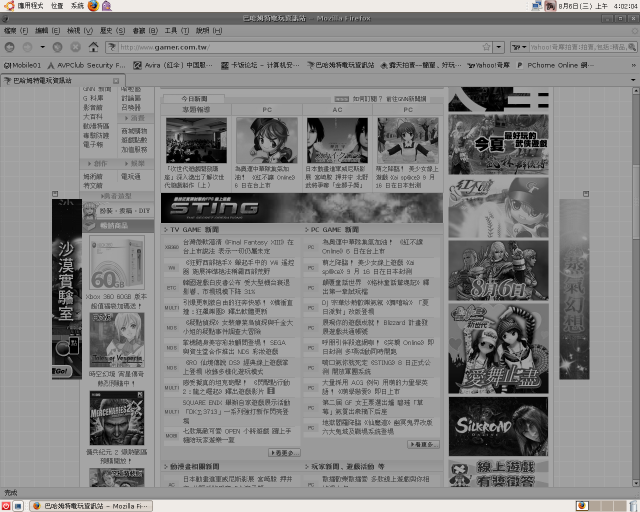This screenshot has width=640, height=512.
Task: Open the 卡饭论坛 bookmark
Action: (260, 65)
